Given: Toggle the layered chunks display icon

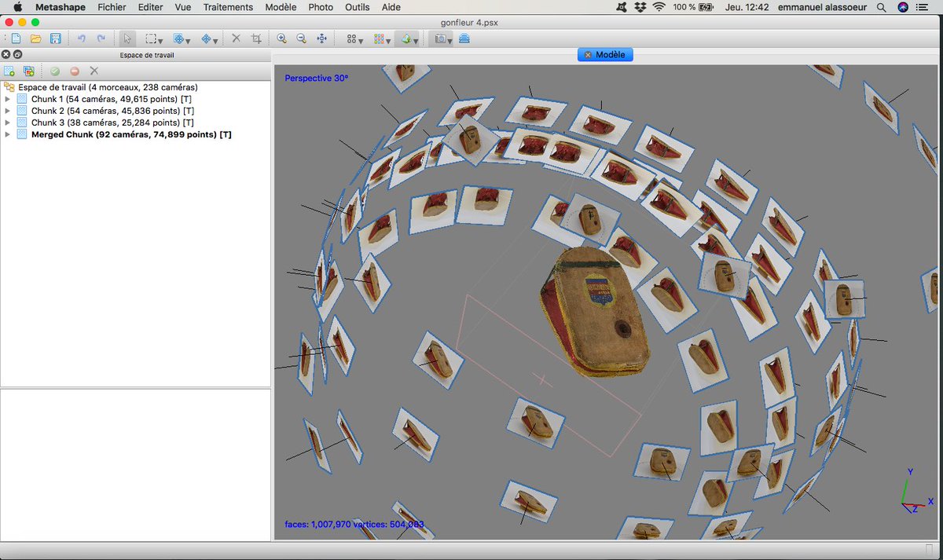Looking at the screenshot, I should coord(464,38).
